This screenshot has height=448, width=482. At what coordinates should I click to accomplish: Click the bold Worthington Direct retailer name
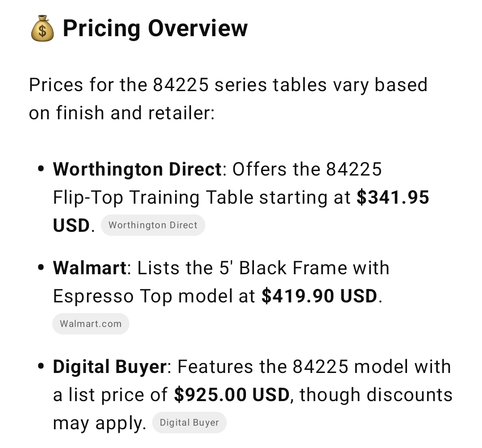(x=137, y=169)
